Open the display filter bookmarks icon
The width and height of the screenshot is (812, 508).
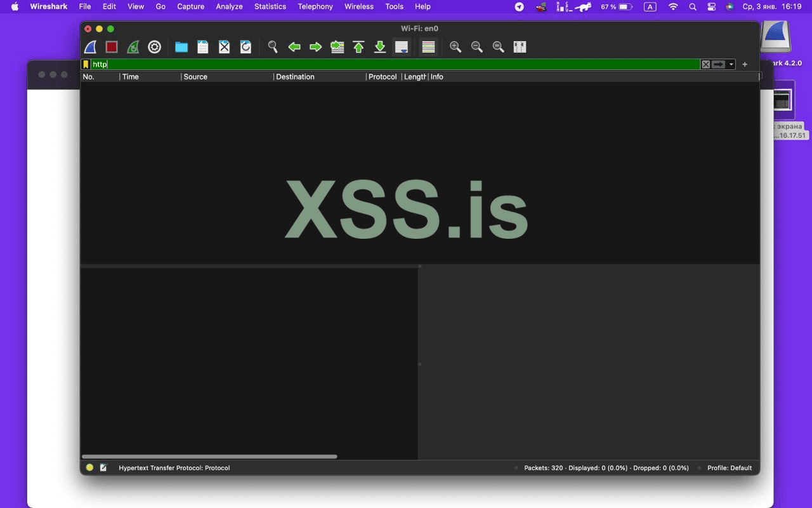point(86,64)
